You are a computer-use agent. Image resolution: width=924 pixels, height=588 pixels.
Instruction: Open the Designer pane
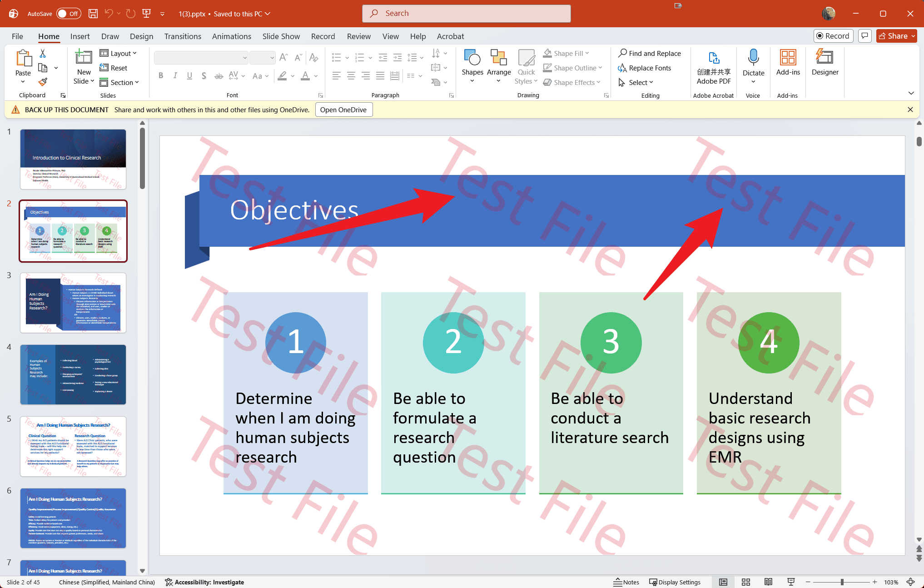click(825, 62)
